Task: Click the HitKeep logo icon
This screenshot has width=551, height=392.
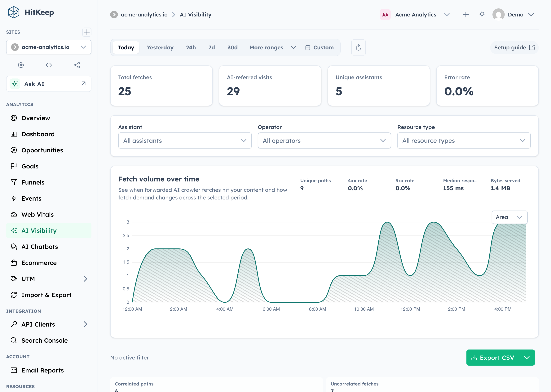Action: tap(14, 12)
